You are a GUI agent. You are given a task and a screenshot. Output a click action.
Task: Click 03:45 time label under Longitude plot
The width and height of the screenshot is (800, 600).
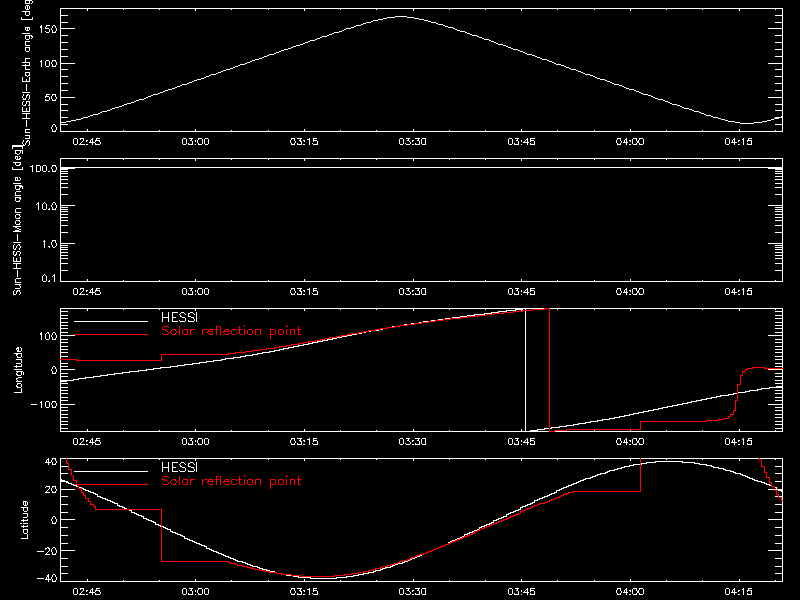(521, 441)
